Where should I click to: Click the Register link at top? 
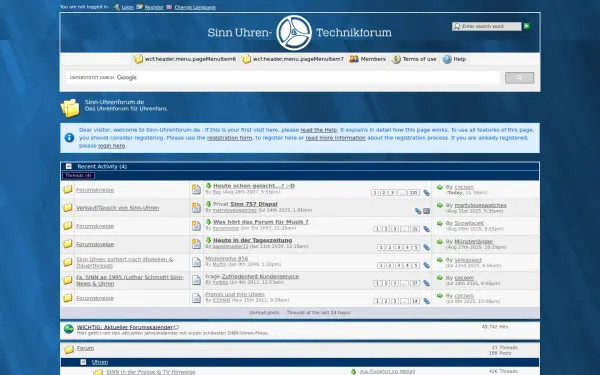pyautogui.click(x=154, y=7)
